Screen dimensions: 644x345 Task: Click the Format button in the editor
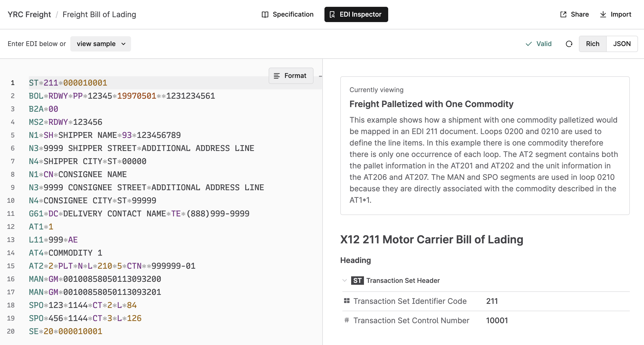point(291,76)
